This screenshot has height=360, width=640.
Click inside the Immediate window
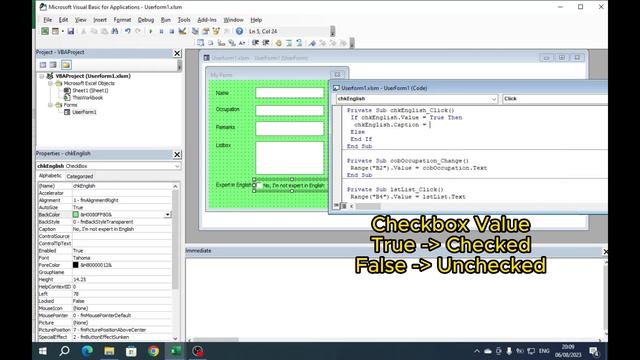[394, 298]
